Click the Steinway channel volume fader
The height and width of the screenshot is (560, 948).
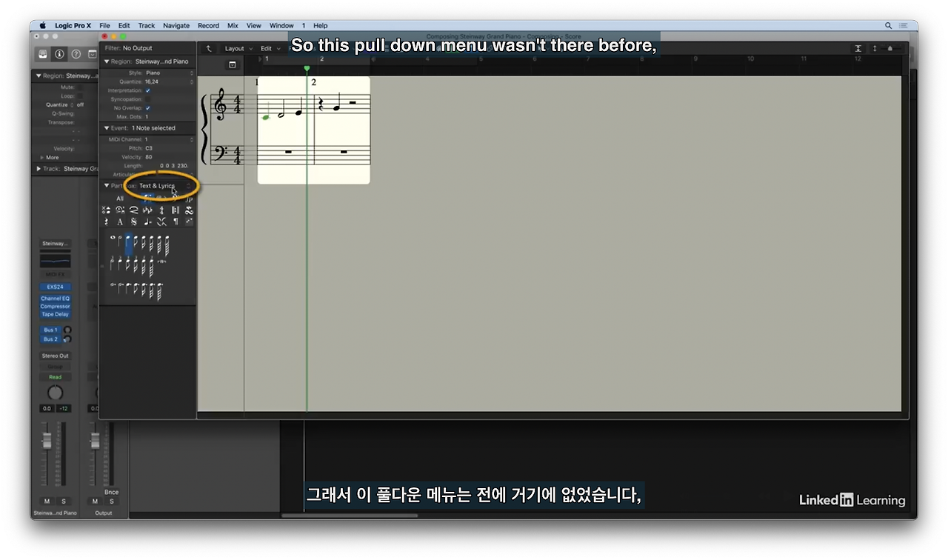[47, 440]
